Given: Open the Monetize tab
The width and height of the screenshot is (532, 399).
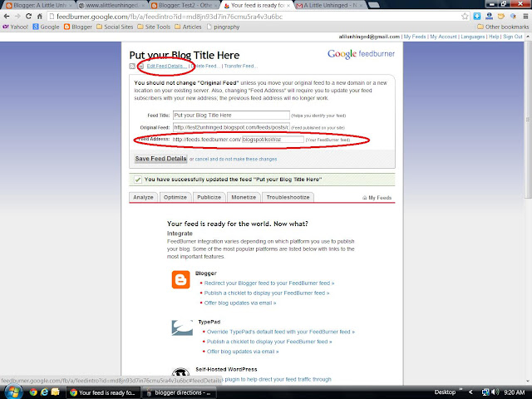Looking at the screenshot, I should coord(244,198).
